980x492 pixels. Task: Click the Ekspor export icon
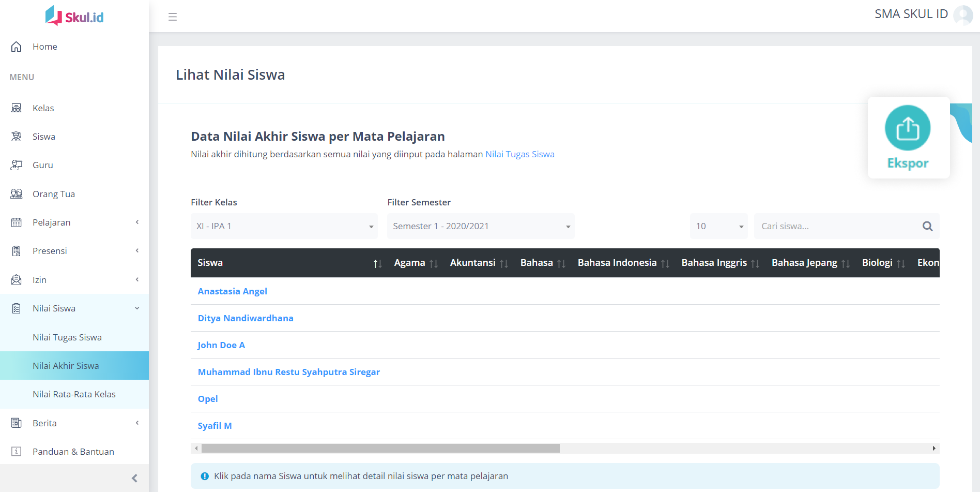point(908,128)
